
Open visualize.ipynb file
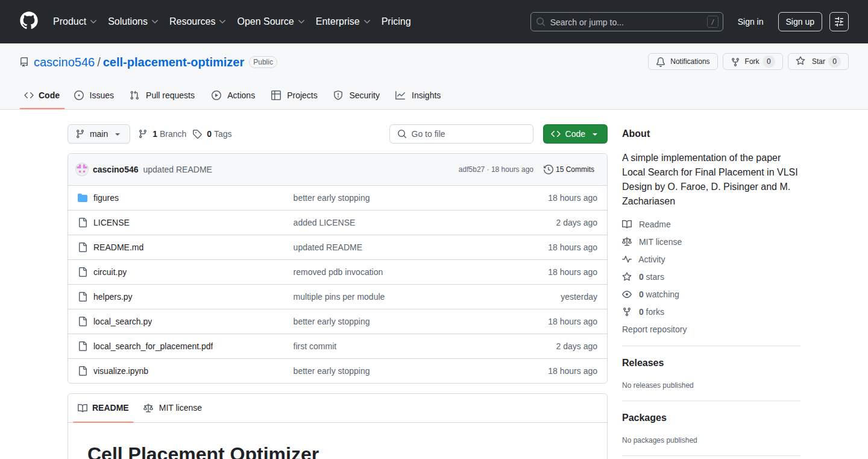(x=121, y=371)
